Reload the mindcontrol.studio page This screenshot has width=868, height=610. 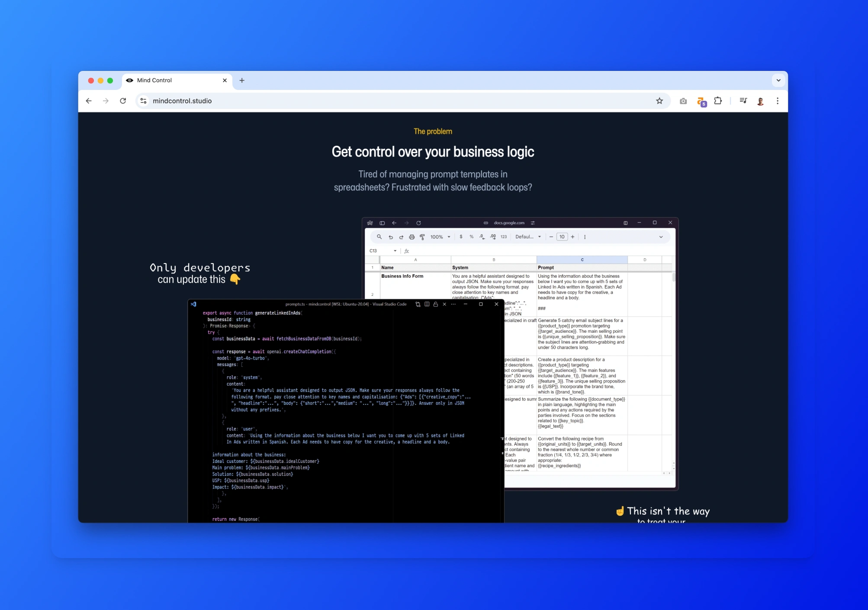[x=123, y=101]
